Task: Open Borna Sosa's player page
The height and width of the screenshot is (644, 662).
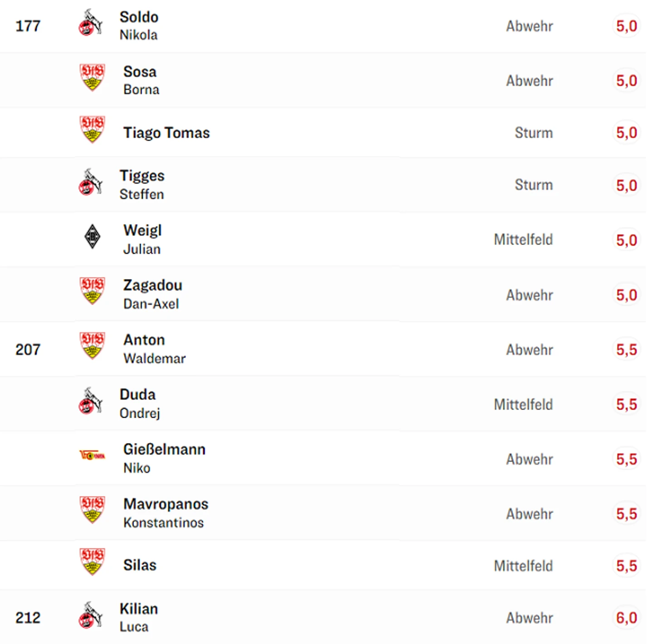Action: (141, 80)
